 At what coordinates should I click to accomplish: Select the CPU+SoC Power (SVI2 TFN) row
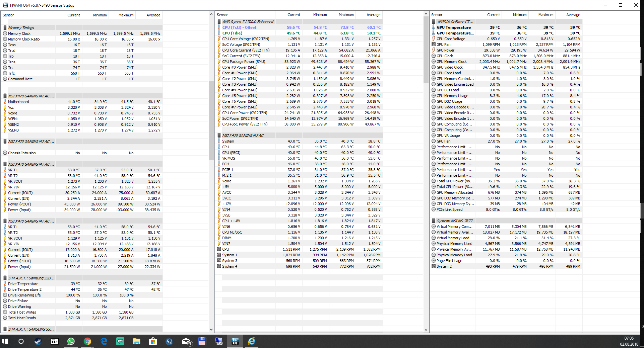(299, 124)
